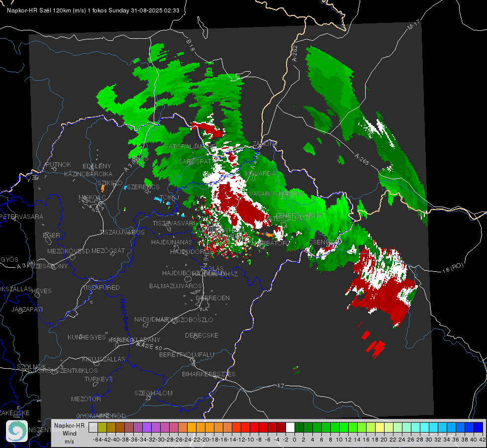Pick the pale yellow swatch in the wind legend

tap(380, 428)
